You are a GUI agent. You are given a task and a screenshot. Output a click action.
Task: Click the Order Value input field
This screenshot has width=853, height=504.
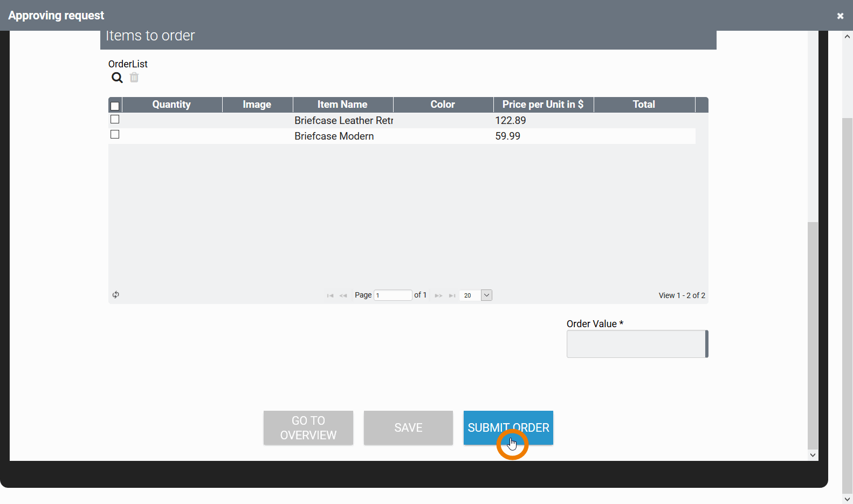tap(636, 344)
